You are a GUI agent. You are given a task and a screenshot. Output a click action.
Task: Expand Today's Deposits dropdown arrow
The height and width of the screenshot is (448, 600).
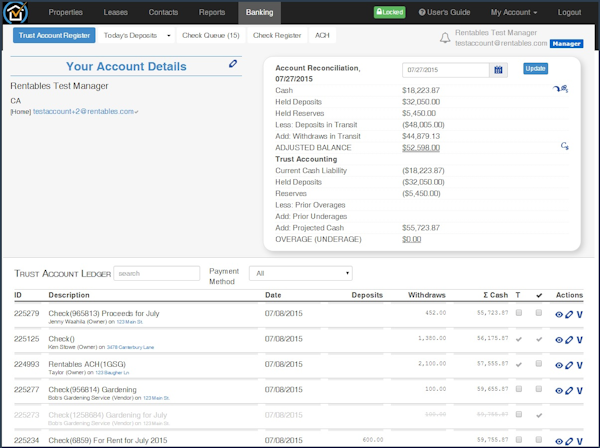pos(168,36)
